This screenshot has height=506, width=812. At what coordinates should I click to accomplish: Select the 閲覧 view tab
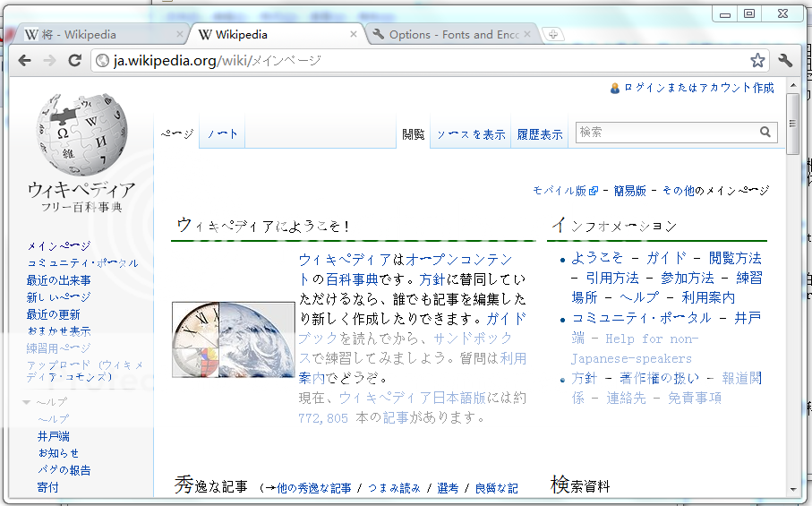(x=414, y=134)
